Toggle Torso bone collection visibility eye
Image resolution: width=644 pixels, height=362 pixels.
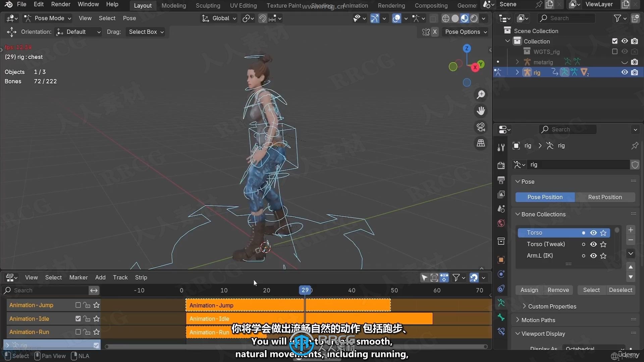click(593, 233)
